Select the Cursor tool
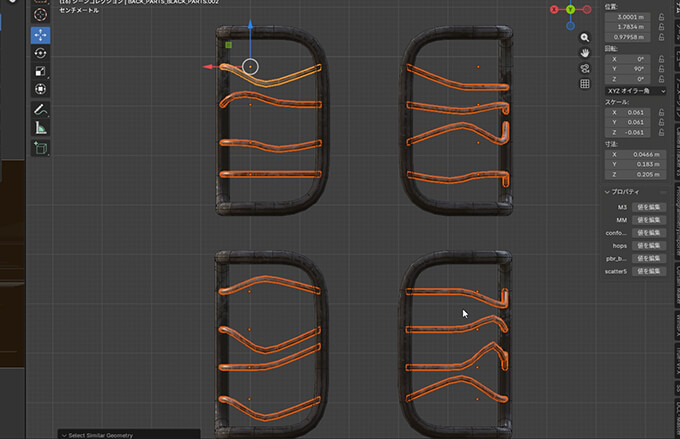This screenshot has height=439, width=680. pyautogui.click(x=41, y=16)
